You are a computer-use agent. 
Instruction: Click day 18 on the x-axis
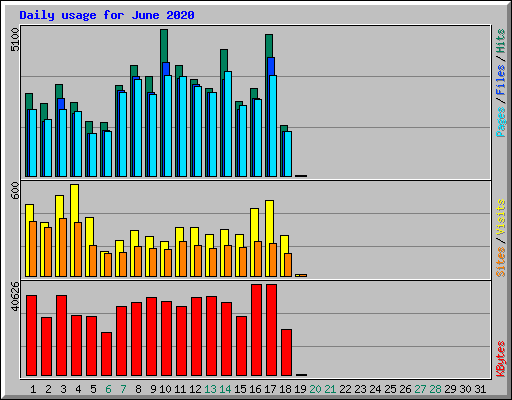tap(286, 389)
